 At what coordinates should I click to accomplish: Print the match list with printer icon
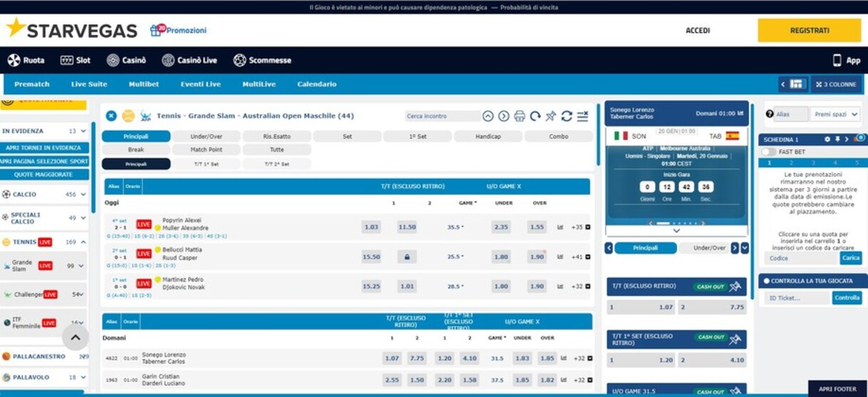point(520,116)
